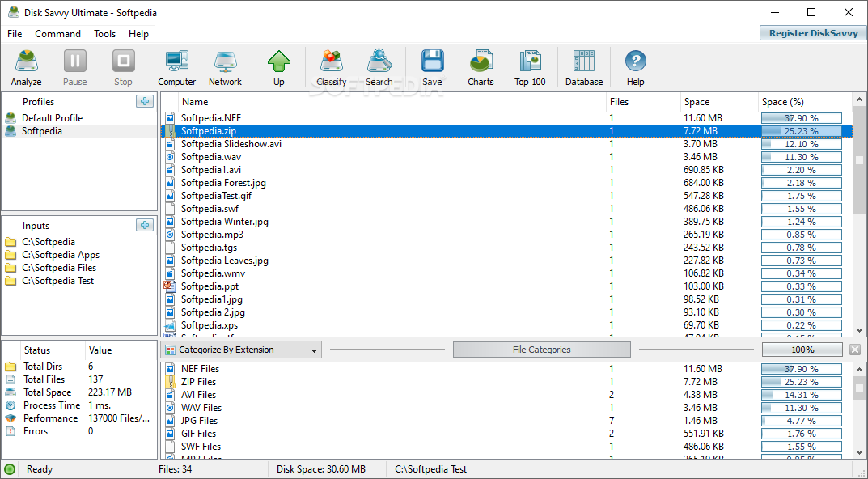
Task: Select the NEF Files category row
Action: [507, 369]
